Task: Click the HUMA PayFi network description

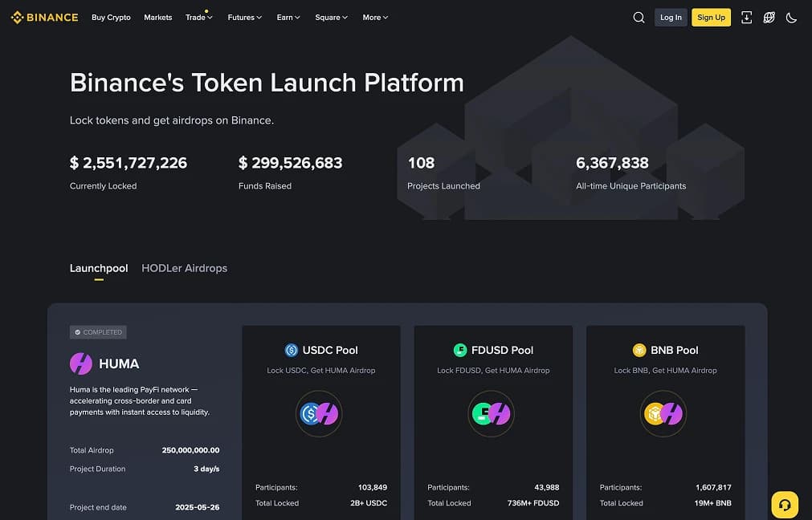Action: (x=140, y=401)
